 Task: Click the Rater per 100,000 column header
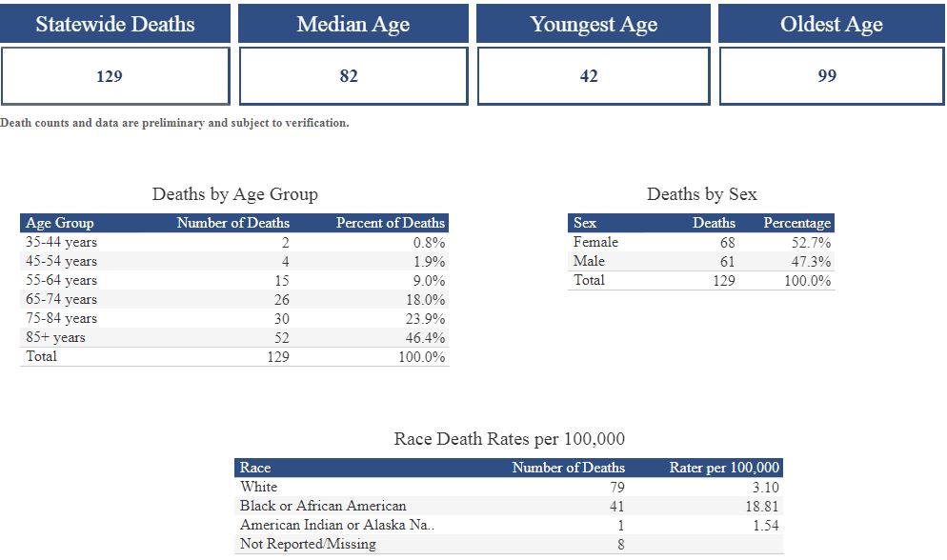725,468
